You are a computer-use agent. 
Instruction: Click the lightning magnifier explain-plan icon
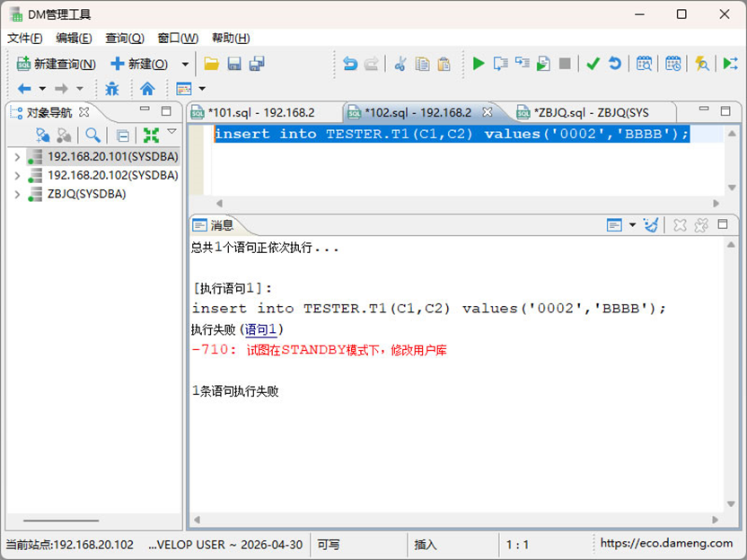pos(702,64)
